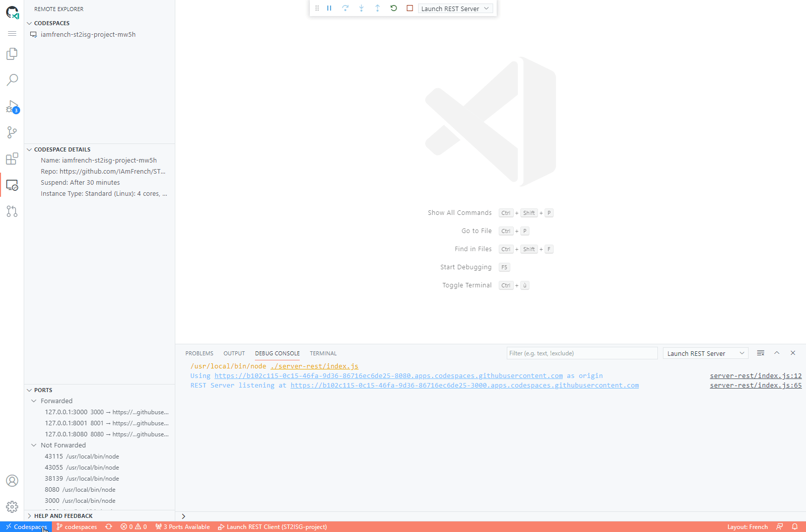The height and width of the screenshot is (532, 806).
Task: Open the ./server-rest/index.js link
Action: click(x=314, y=366)
